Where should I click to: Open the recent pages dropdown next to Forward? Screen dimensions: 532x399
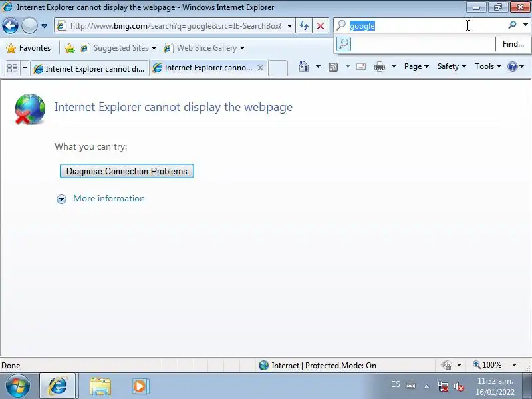[x=44, y=26]
